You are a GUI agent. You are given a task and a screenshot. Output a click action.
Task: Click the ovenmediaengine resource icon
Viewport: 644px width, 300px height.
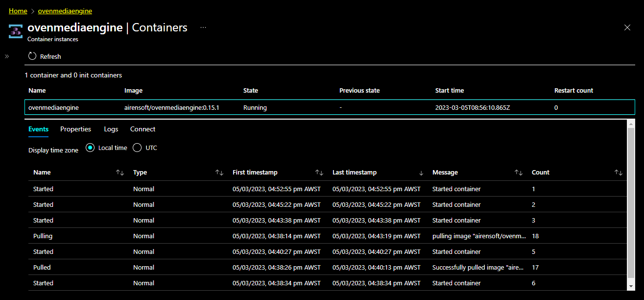[x=15, y=30]
